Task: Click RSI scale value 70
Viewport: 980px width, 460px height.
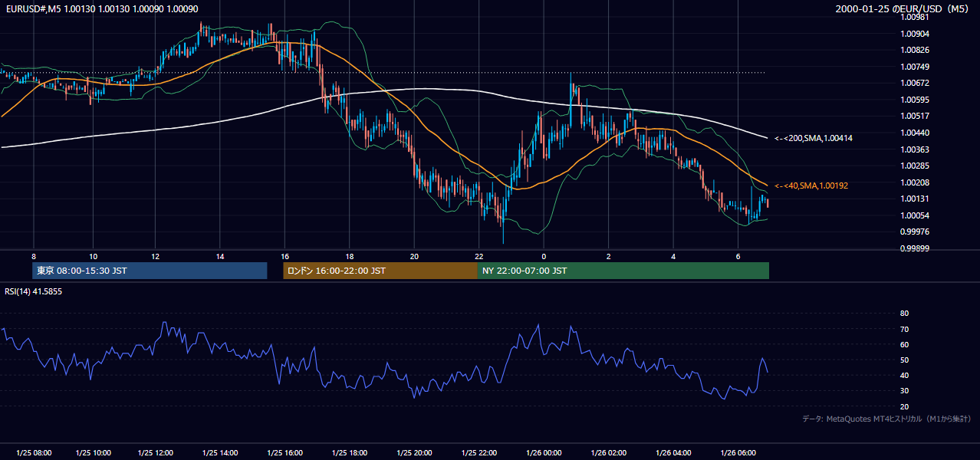Action: (904, 329)
